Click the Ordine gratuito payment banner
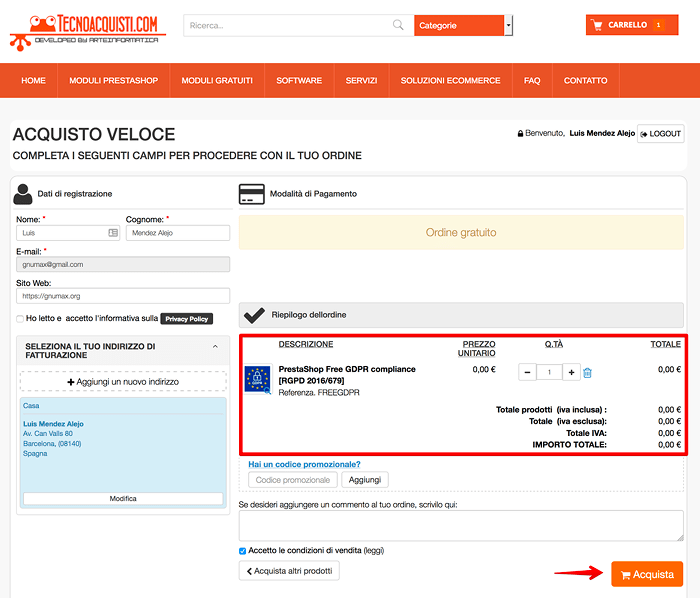The height and width of the screenshot is (598, 700). click(x=461, y=233)
